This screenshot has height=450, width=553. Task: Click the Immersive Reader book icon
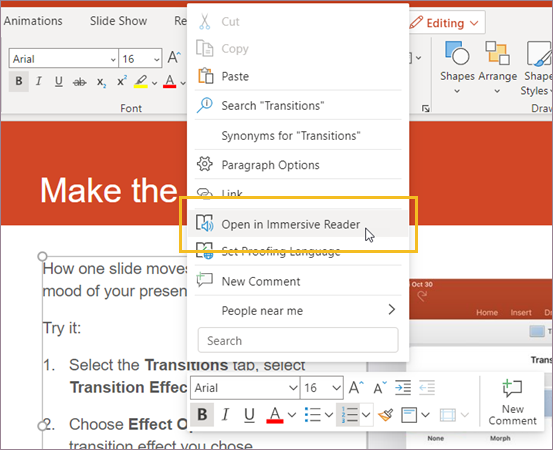[205, 223]
